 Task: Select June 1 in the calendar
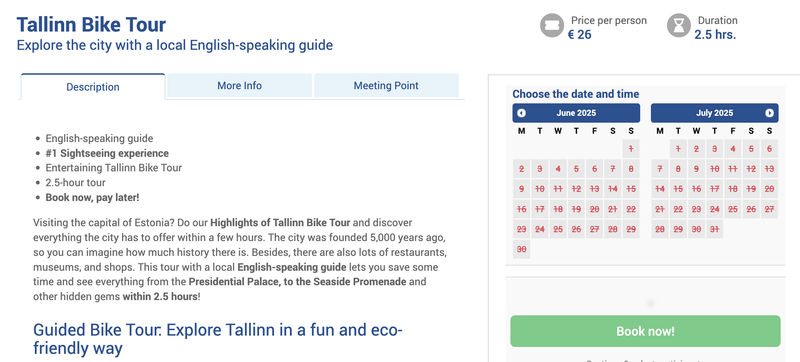point(631,149)
